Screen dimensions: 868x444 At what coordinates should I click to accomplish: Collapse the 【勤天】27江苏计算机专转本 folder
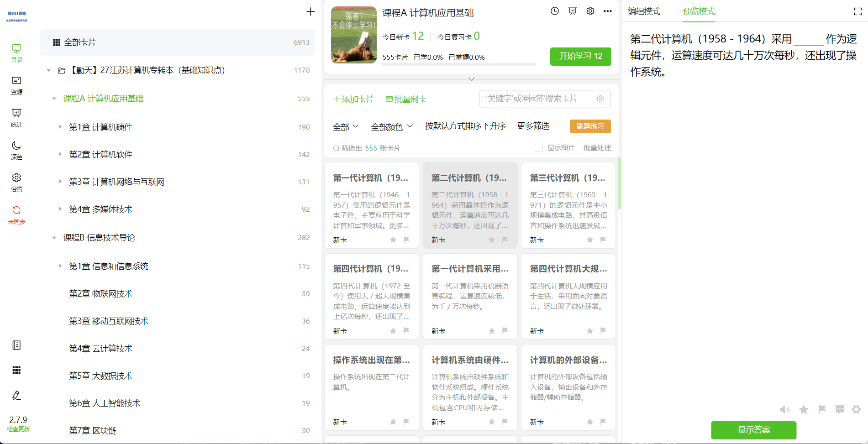[48, 70]
